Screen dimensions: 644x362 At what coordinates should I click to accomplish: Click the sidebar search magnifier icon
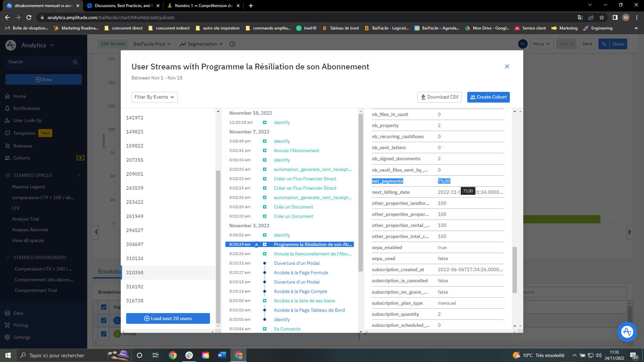[75, 62]
